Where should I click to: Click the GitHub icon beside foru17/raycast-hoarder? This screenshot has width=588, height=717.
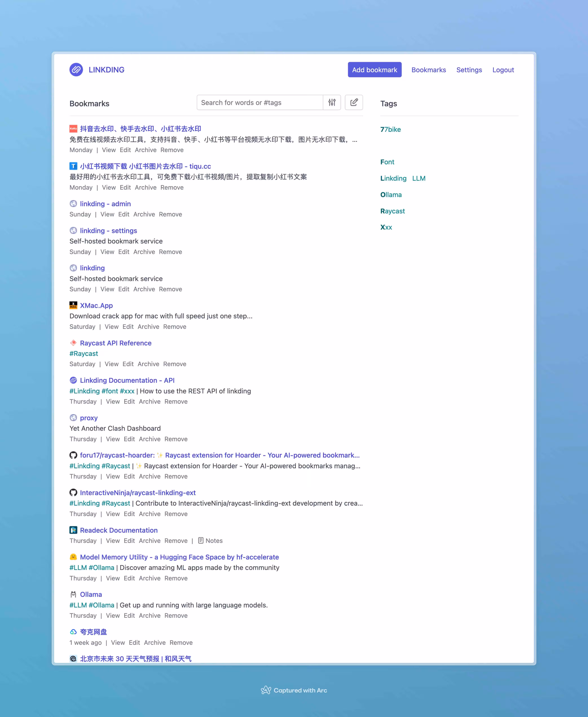pyautogui.click(x=73, y=455)
